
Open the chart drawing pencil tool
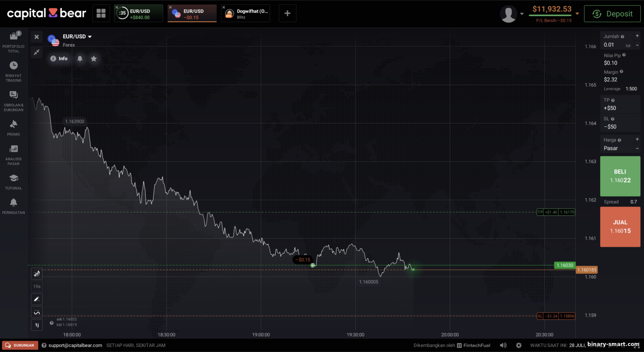37,299
